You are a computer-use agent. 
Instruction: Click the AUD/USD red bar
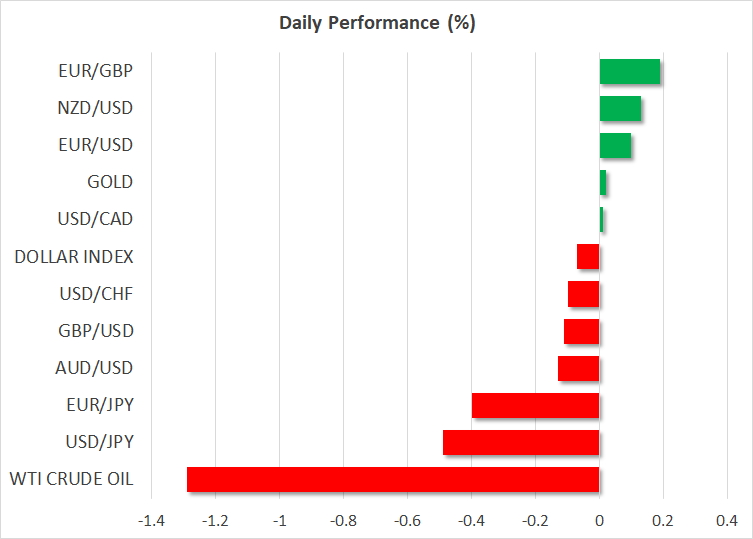pyautogui.click(x=578, y=368)
